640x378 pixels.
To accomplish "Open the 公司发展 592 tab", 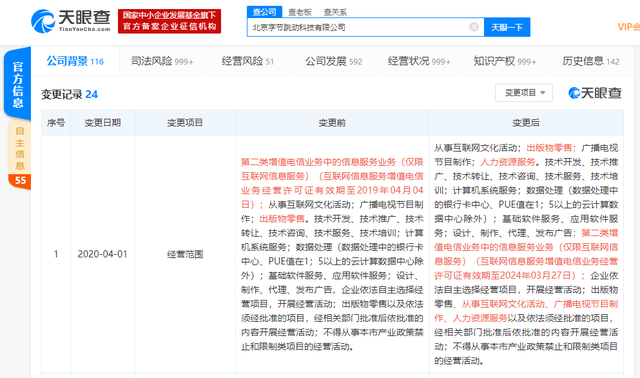I will [x=333, y=61].
